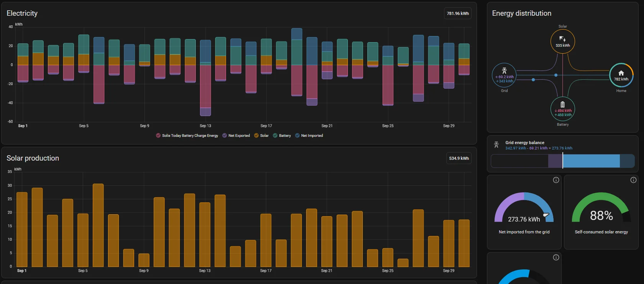Image resolution: width=644 pixels, height=284 pixels.
Task: Click the Home house icon in Energy distribution
Action: click(x=621, y=73)
